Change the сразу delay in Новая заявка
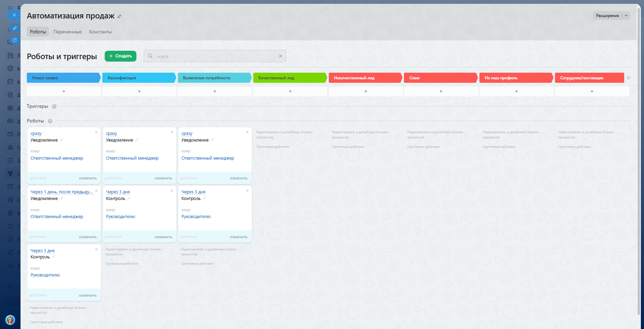 [x=36, y=134]
